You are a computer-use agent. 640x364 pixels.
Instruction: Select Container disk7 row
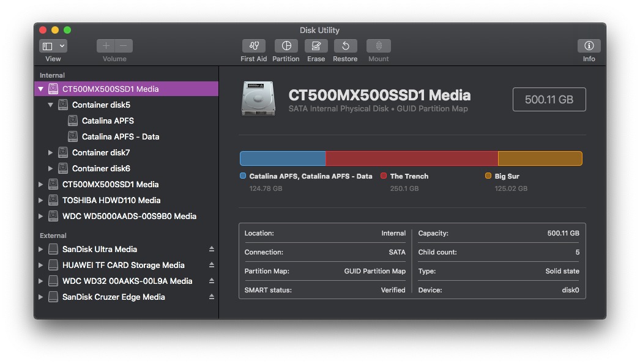(127, 152)
